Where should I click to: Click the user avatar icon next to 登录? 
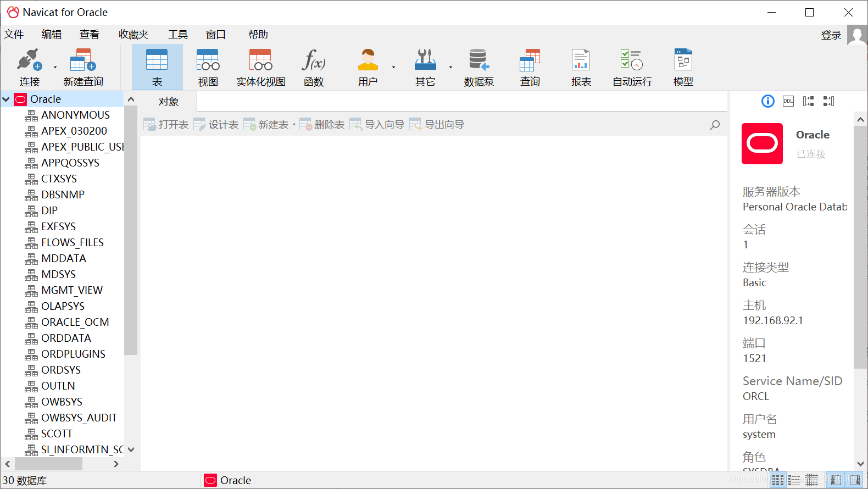(857, 36)
